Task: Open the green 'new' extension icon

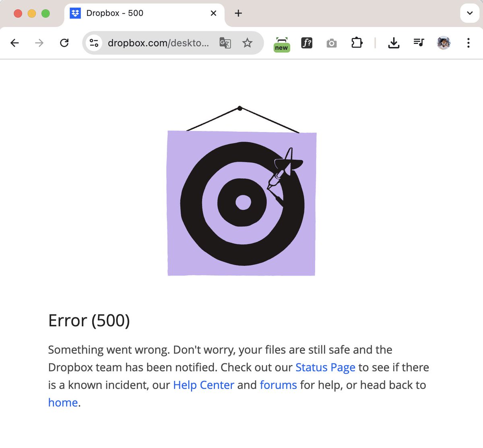Action: (x=281, y=44)
